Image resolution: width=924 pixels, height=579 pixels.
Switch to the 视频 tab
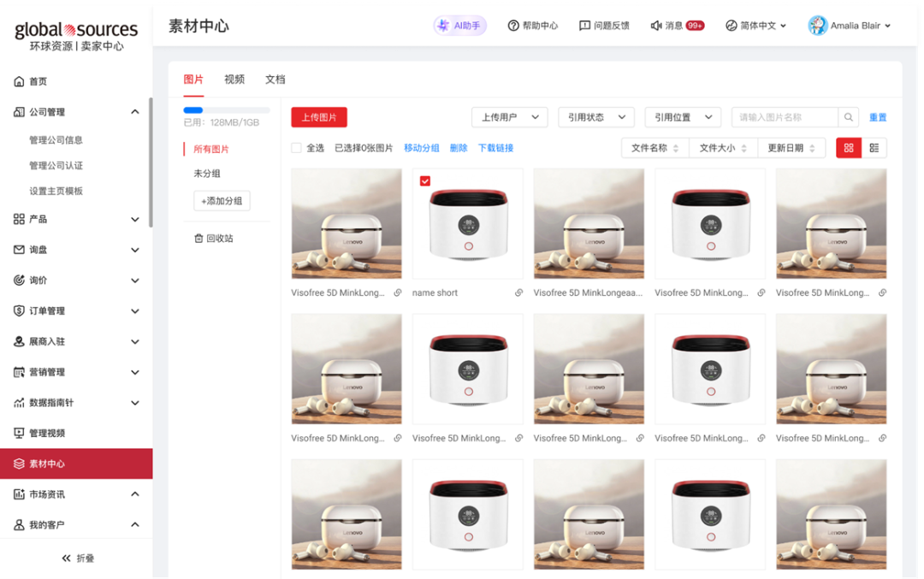pos(234,80)
